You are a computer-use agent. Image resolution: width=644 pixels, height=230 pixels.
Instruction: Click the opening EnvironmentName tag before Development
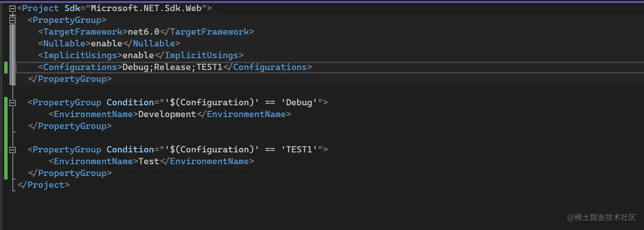[x=94, y=114]
